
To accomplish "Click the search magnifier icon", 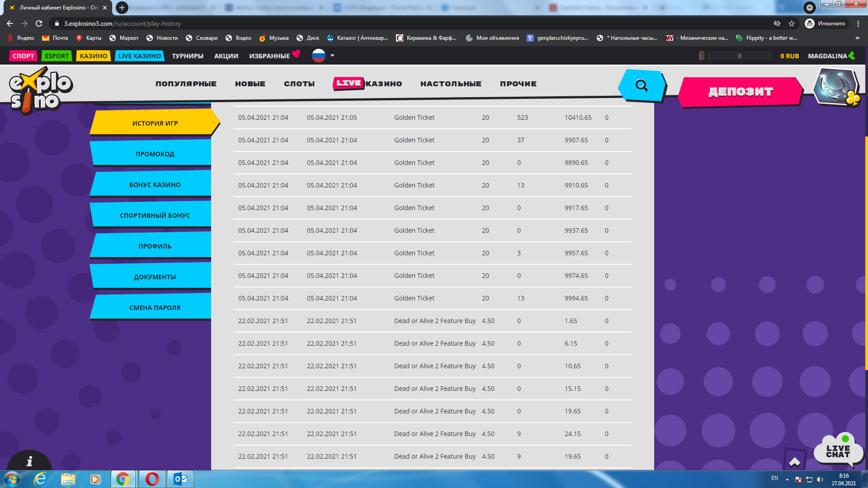I will tap(642, 85).
